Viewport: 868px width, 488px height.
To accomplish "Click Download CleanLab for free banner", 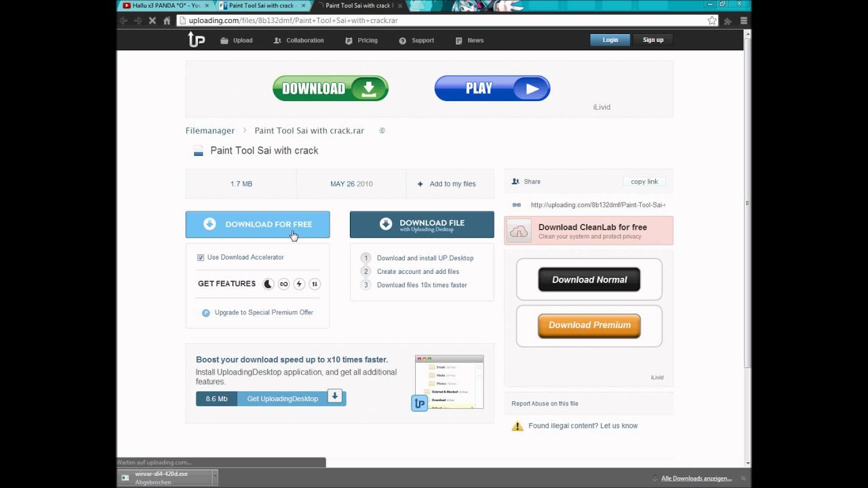I will click(589, 230).
